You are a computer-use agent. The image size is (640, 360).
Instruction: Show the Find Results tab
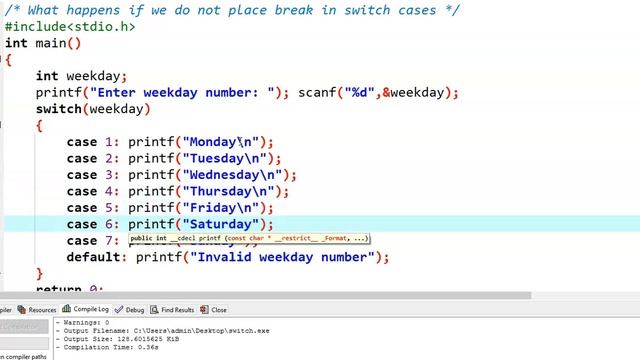(172, 310)
